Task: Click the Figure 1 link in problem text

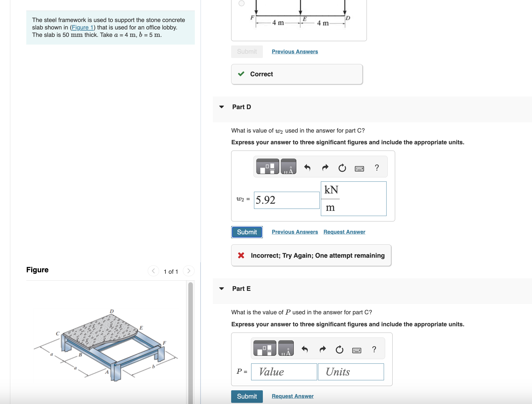Action: (x=82, y=27)
